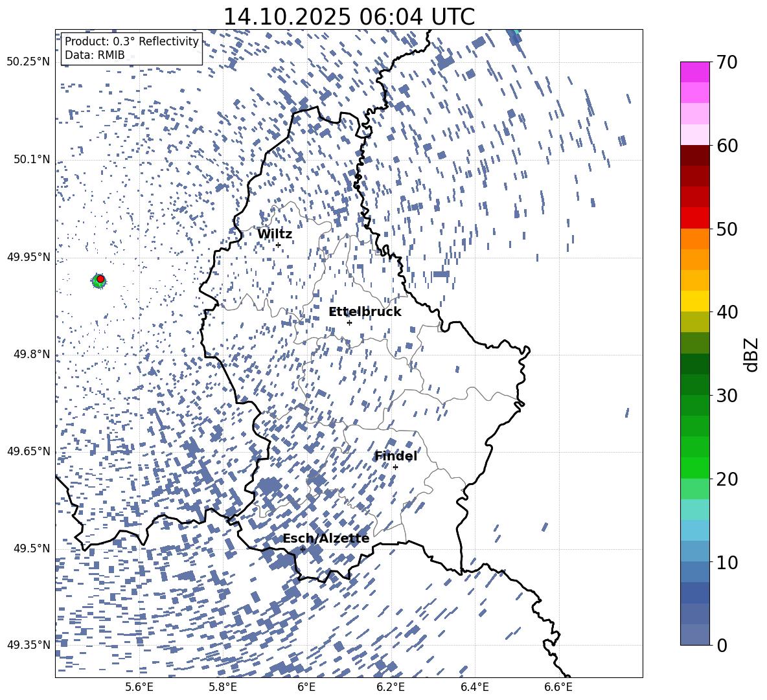Click the red radar site marker
Image resolution: width=767 pixels, height=700 pixels.
[x=100, y=279]
